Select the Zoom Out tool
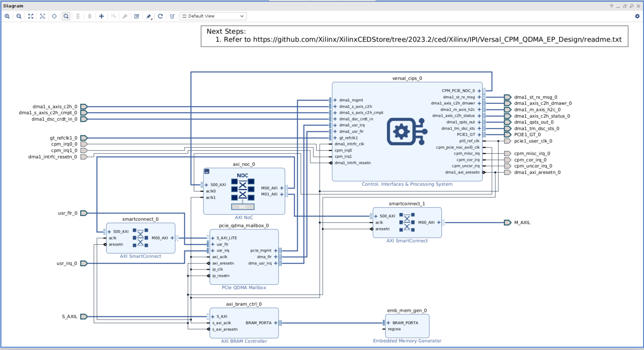Viewport: 644px width, 350px height. tap(19, 16)
